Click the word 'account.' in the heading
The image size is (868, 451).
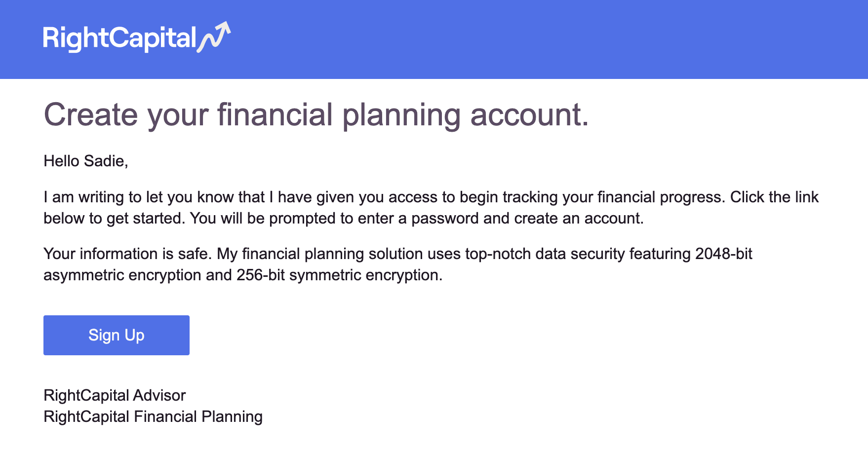(529, 115)
